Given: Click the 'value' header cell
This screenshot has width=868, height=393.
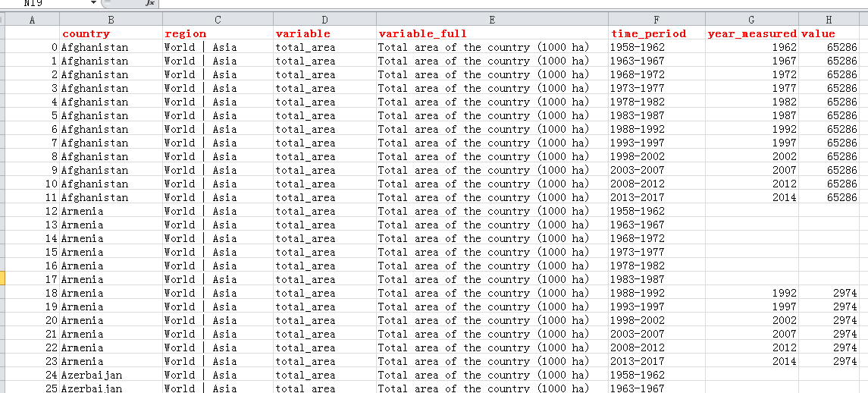Looking at the screenshot, I should click(829, 33).
